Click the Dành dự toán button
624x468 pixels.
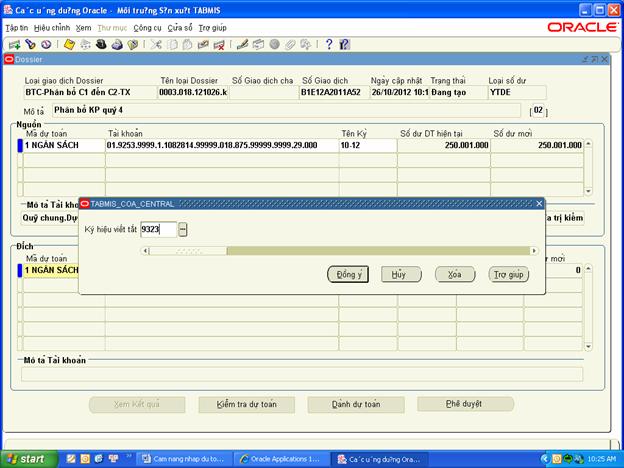click(x=356, y=404)
